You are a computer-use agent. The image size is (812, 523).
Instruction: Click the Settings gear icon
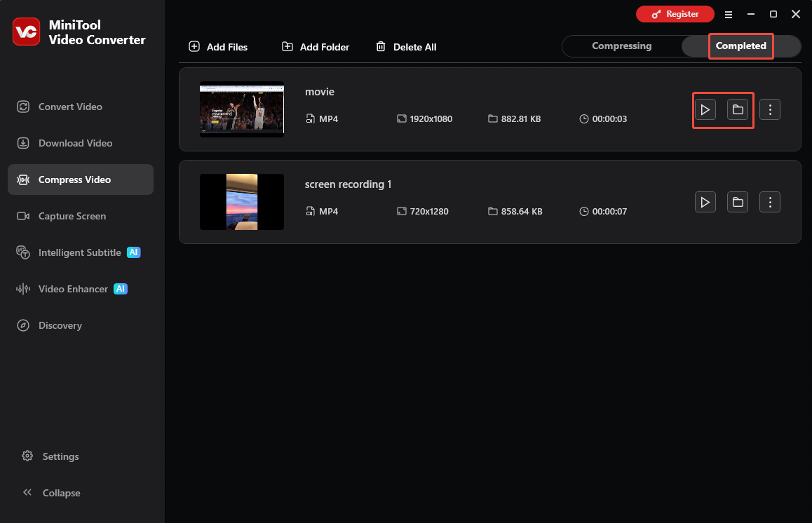[x=27, y=456]
